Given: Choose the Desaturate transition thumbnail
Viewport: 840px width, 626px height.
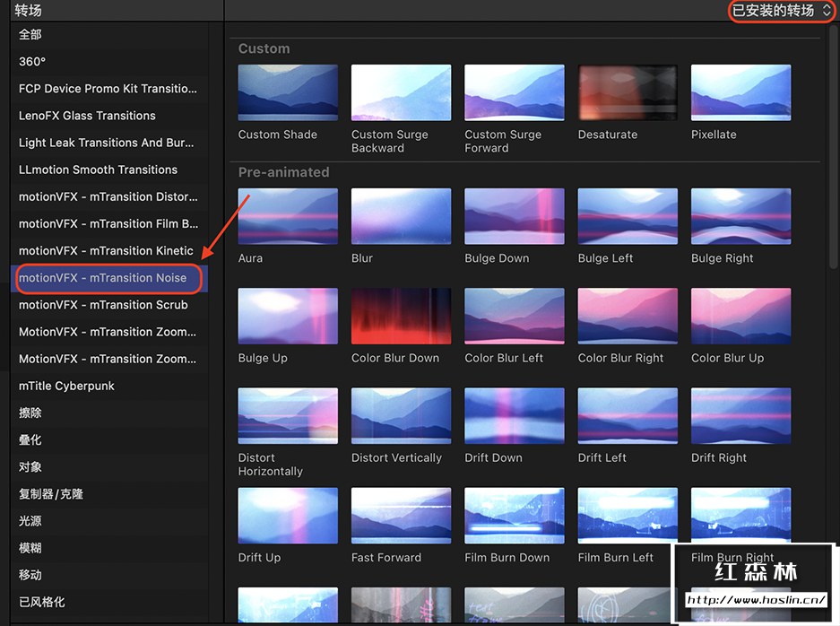Looking at the screenshot, I should click(x=628, y=92).
